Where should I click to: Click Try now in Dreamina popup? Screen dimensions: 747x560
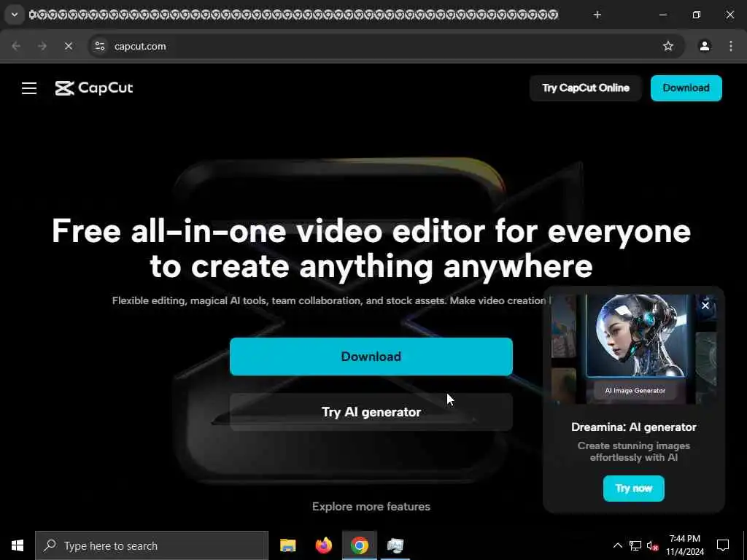[634, 488]
